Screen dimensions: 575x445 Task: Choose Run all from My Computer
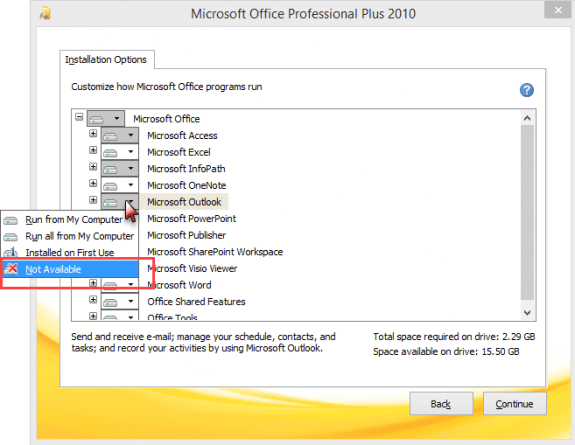(x=70, y=236)
